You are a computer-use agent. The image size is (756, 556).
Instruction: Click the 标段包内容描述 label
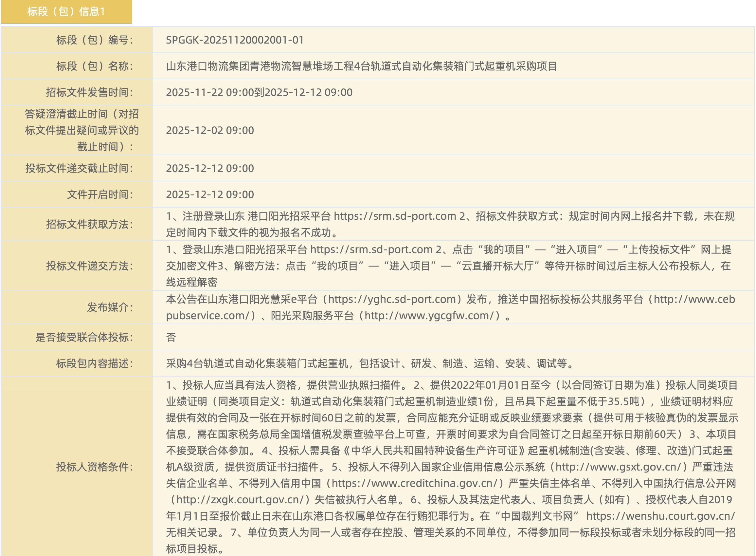pos(95,363)
